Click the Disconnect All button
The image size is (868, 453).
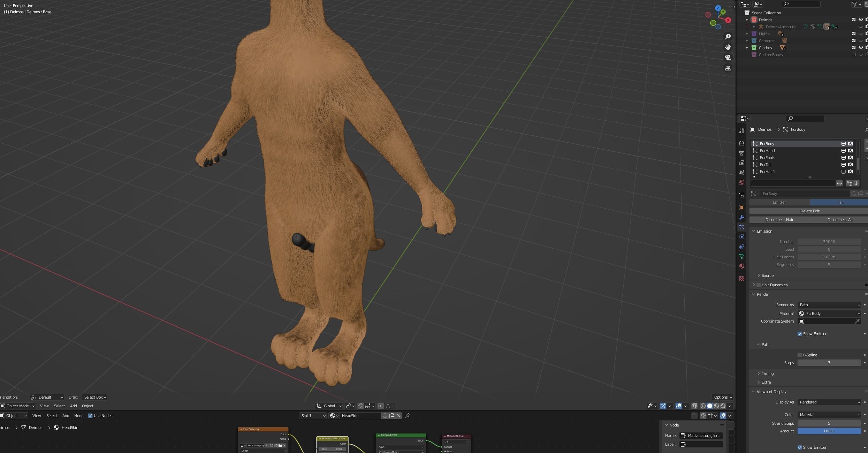coord(839,220)
